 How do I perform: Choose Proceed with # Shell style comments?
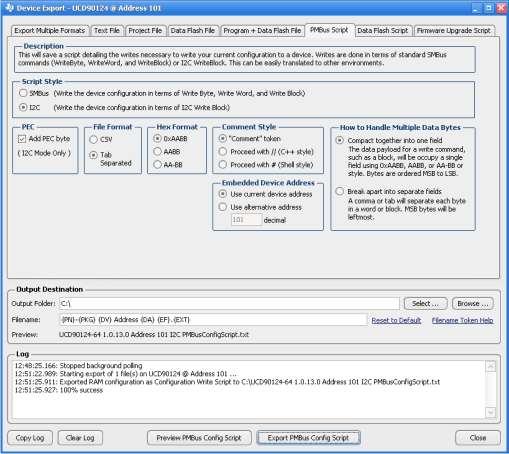[223, 165]
